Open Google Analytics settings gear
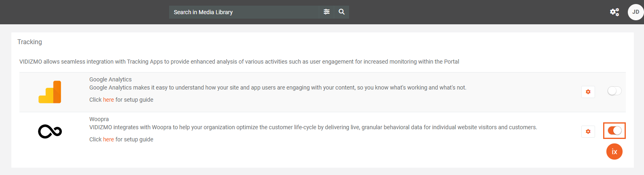644x175 pixels. 588,92
